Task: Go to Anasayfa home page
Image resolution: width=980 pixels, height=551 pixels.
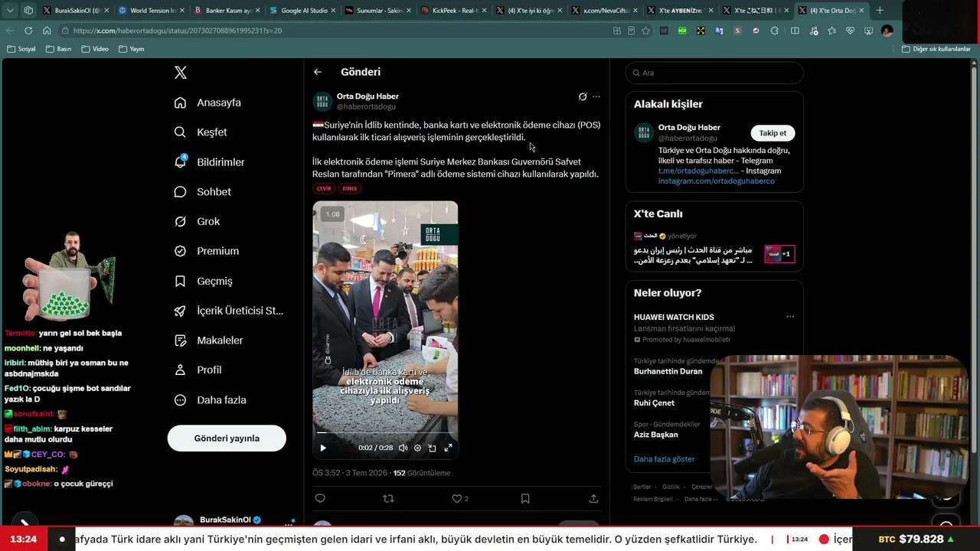Action: [207, 103]
